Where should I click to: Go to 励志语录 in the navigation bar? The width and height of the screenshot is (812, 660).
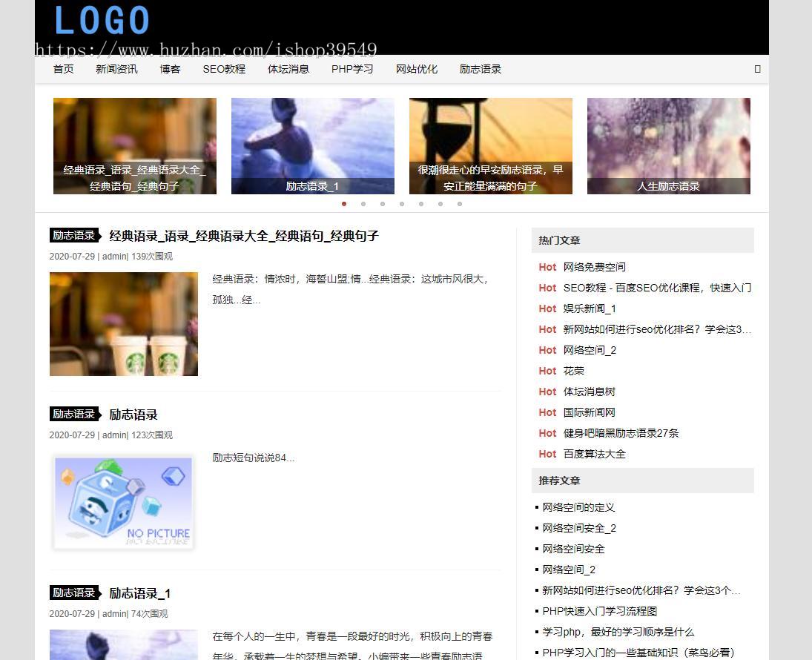pos(481,69)
